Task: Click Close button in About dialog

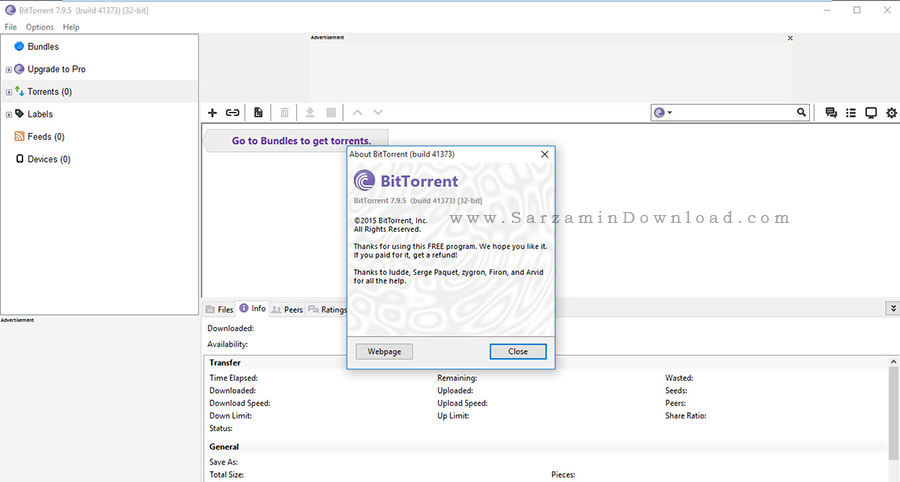Action: (x=518, y=351)
